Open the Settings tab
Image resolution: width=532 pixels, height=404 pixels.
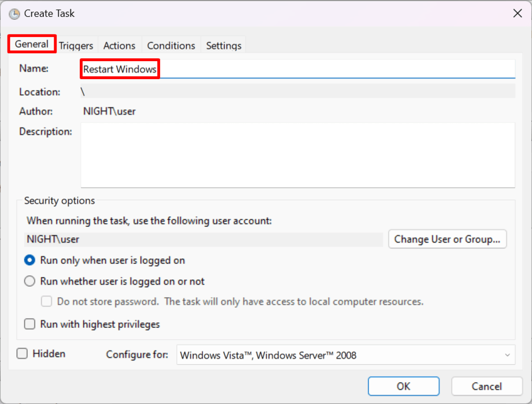point(223,45)
